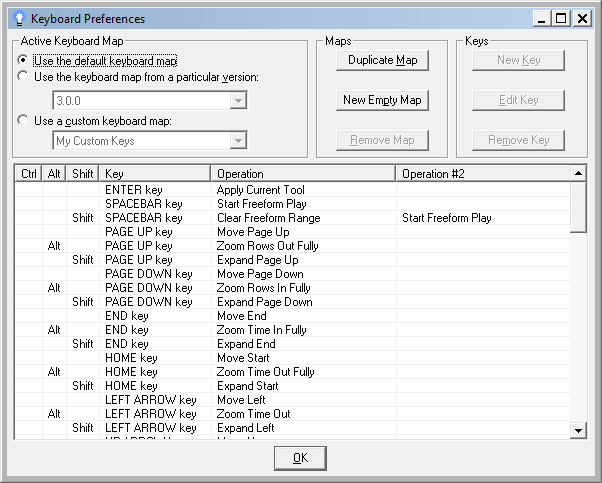Select the Zoom Time Out row
602x483 pixels.
point(293,414)
